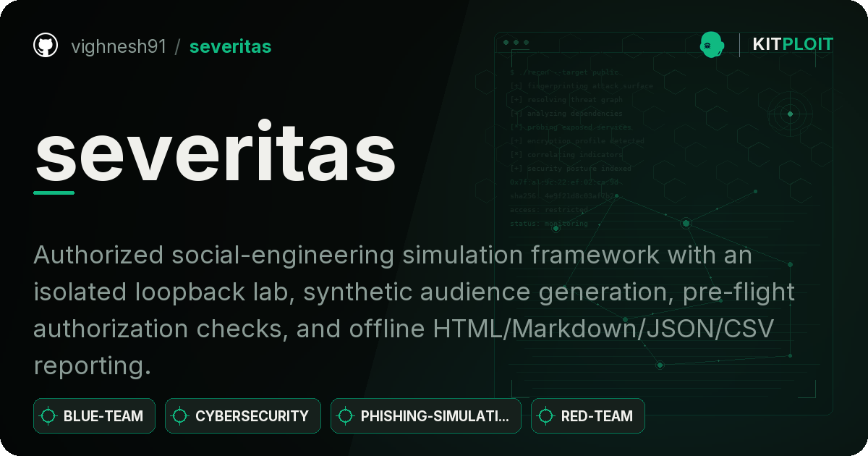
Task: Click the terminal line 'analyzing dependencies'
Action: [566, 114]
